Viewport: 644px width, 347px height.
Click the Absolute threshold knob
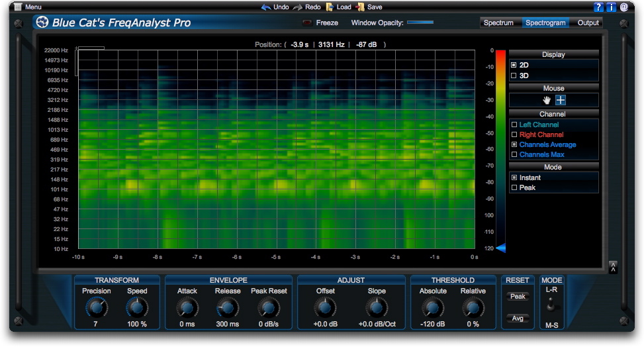432,307
